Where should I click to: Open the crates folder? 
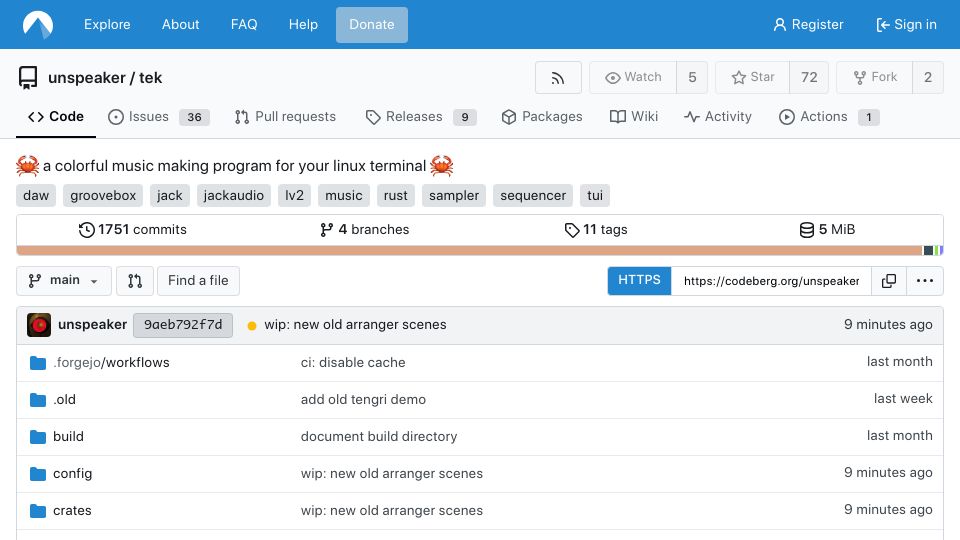(x=72, y=511)
